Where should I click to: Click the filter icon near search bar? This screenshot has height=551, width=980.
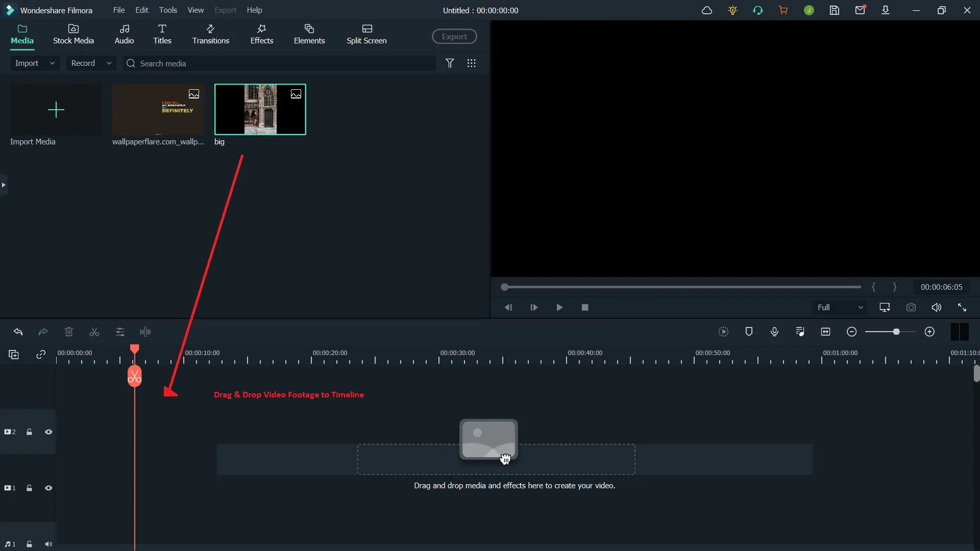(x=449, y=63)
